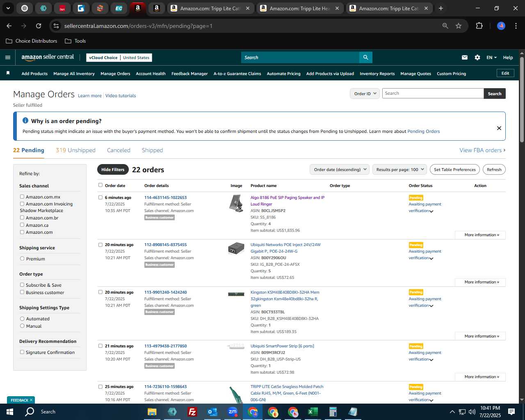525x420 pixels.
Task: Open Manage All Inventory in navigation bar
Action: click(74, 74)
